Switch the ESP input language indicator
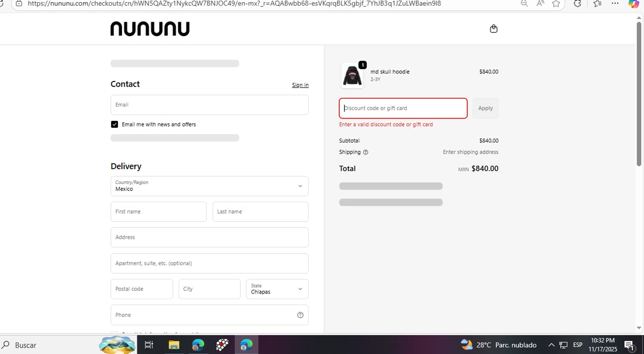This screenshot has width=644, height=354. coord(578,345)
